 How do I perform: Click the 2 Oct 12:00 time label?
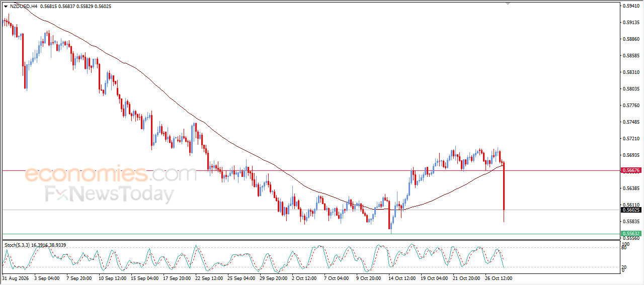[x=305, y=278]
